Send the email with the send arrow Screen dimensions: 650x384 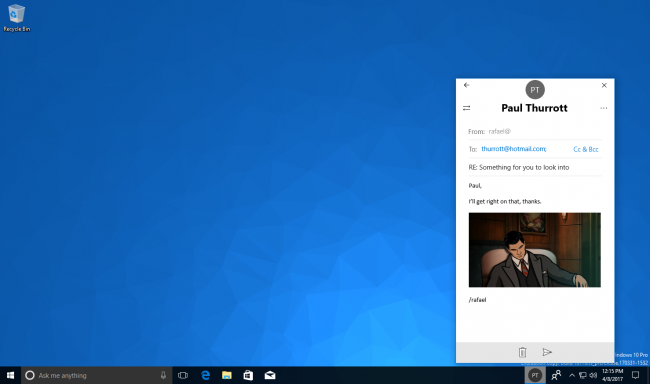(547, 352)
